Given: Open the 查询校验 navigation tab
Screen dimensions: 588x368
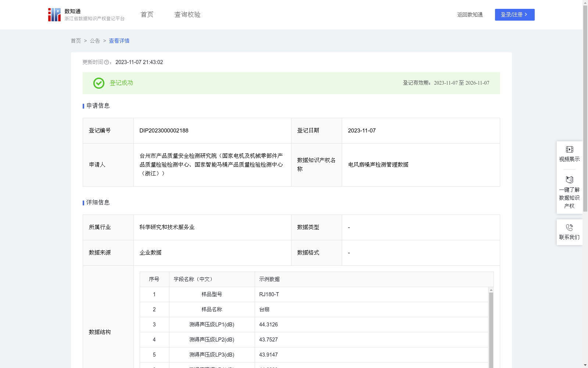Looking at the screenshot, I should pyautogui.click(x=187, y=15).
